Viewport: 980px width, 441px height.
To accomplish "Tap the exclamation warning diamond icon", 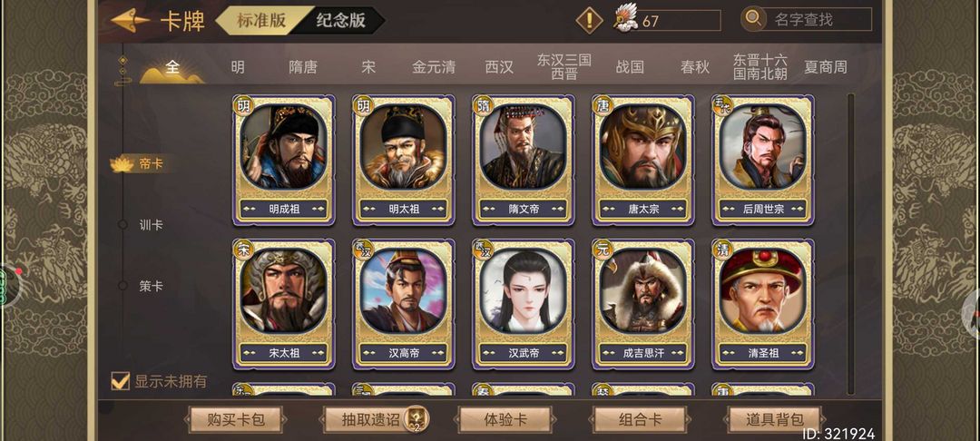I will pos(589,20).
